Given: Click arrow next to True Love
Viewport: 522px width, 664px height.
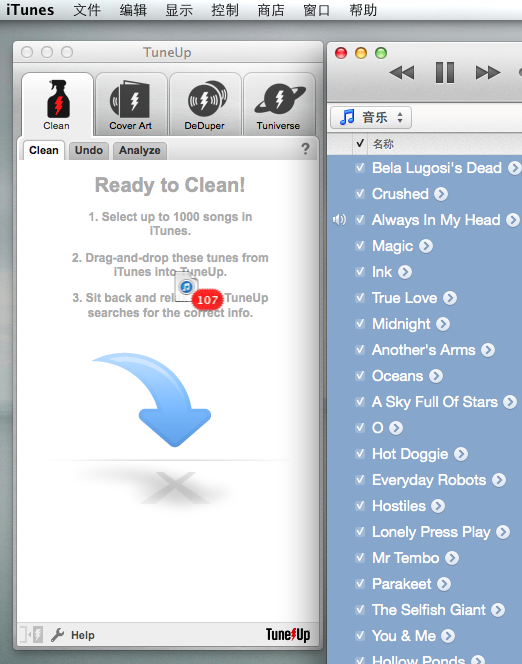Looking at the screenshot, I should 450,298.
